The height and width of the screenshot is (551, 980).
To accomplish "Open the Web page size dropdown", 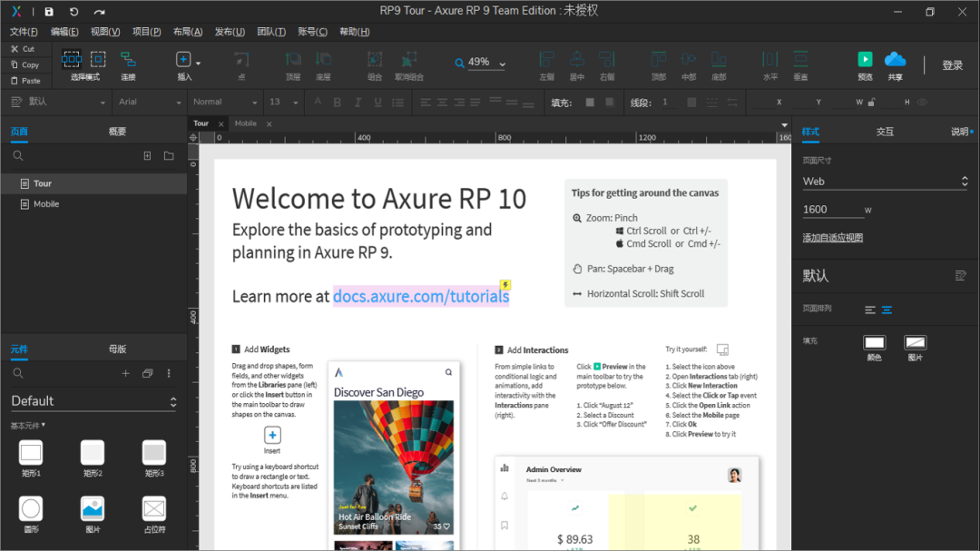I will coord(885,182).
